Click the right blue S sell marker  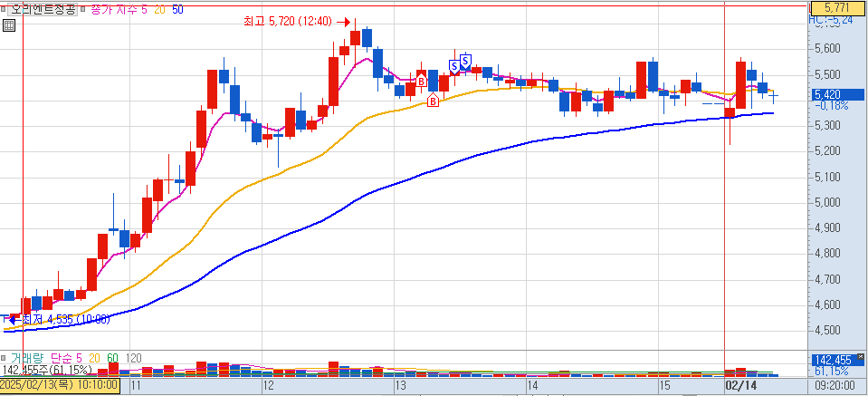click(x=465, y=60)
